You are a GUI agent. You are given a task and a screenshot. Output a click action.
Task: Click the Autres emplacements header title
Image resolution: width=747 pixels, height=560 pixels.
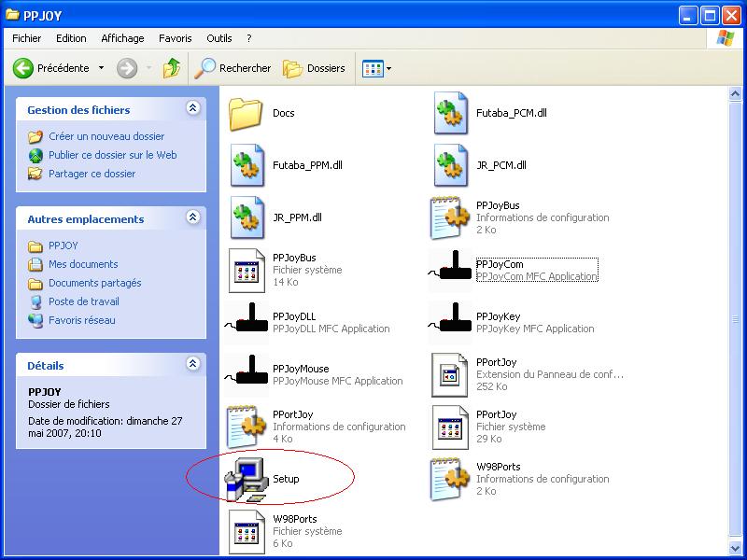click(x=86, y=219)
